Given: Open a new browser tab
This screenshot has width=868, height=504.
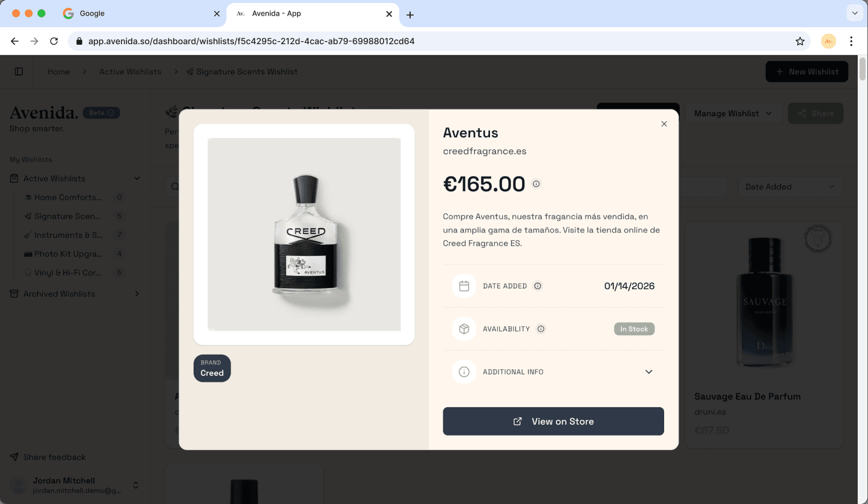Looking at the screenshot, I should click(410, 15).
